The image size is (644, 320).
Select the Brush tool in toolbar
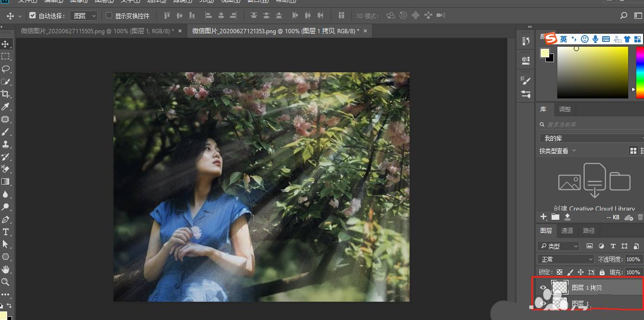[6, 132]
